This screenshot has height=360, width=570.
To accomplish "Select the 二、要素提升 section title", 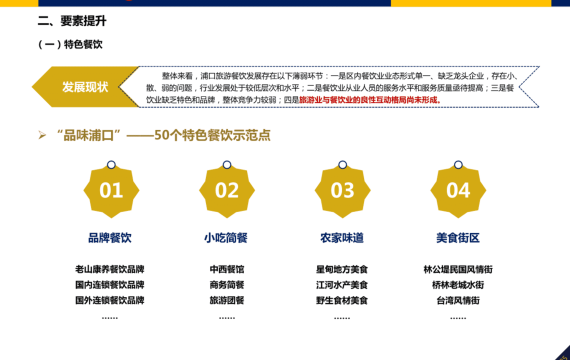I will [x=72, y=21].
